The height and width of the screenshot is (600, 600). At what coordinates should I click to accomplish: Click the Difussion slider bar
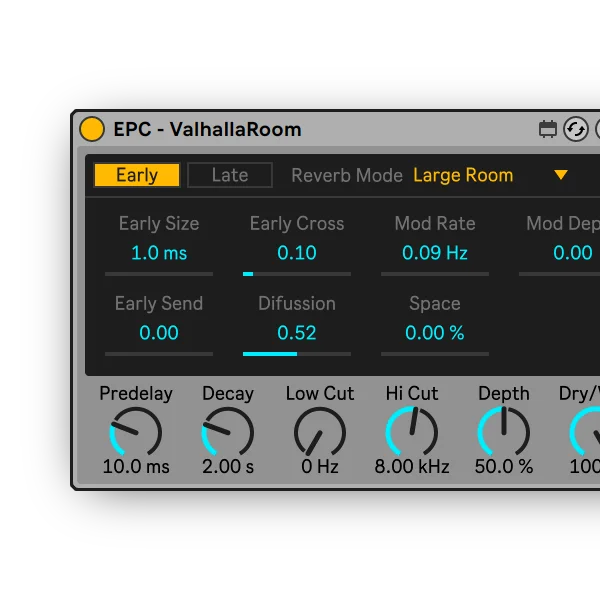(297, 354)
